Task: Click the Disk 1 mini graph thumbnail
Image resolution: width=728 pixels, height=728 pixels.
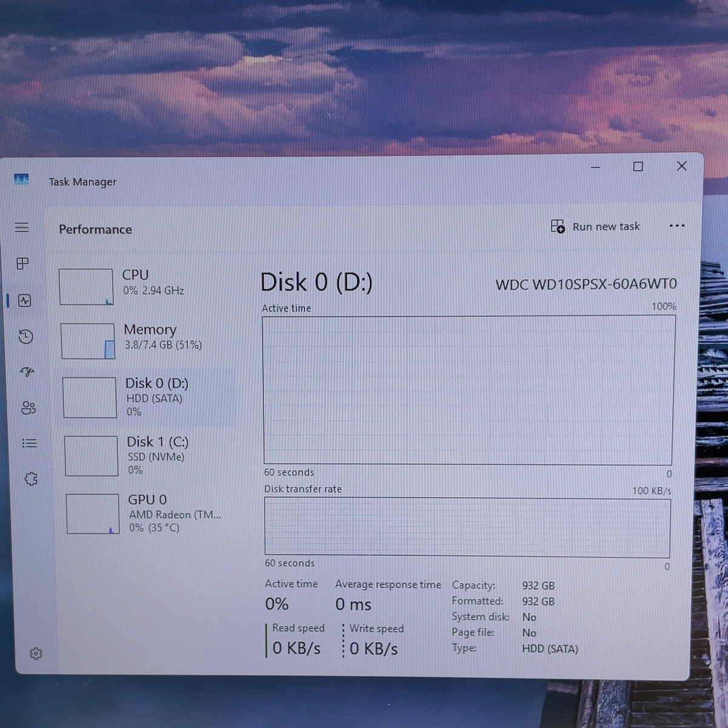Action: (x=92, y=456)
